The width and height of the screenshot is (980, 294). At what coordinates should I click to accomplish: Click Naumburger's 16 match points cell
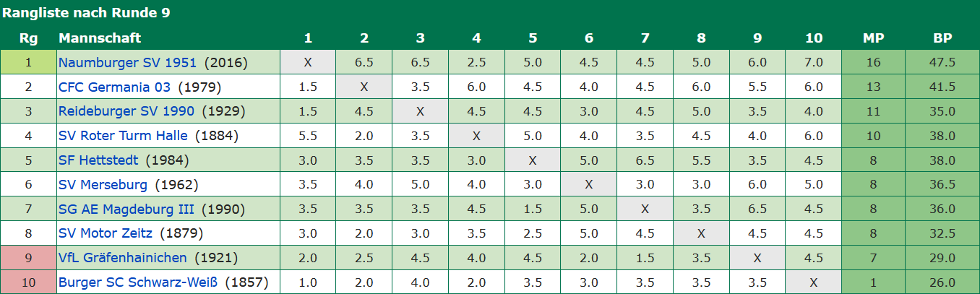873,63
